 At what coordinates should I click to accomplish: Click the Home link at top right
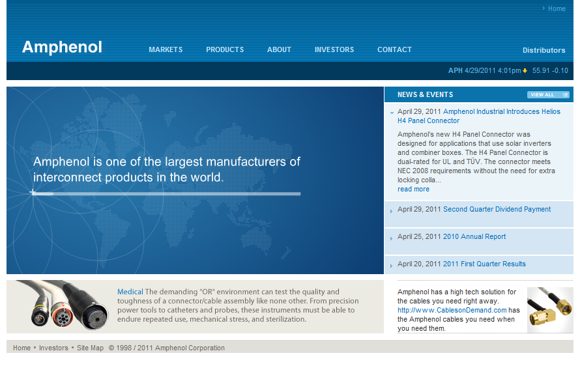557,8
